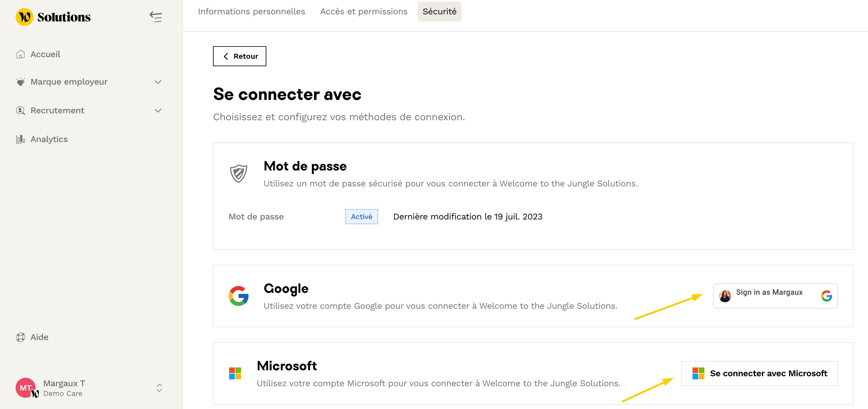Click the Microsoft logo beside the heading
868x409 pixels.
[235, 373]
